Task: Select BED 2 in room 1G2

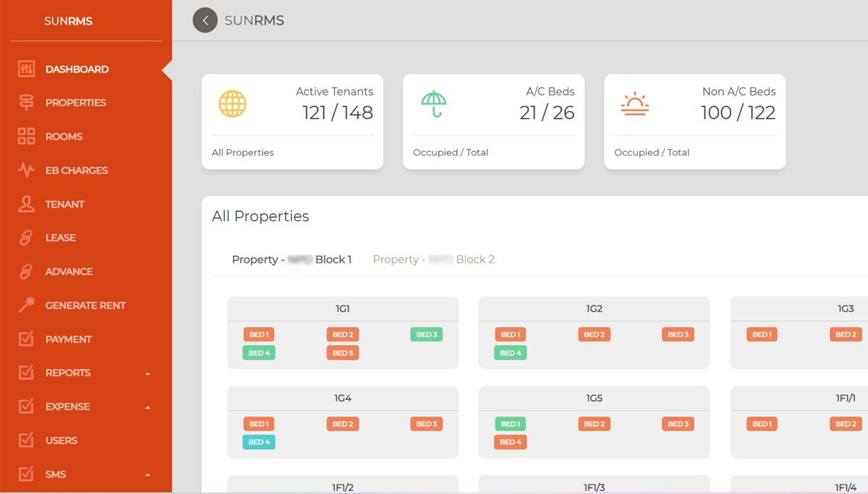Action: pos(595,334)
